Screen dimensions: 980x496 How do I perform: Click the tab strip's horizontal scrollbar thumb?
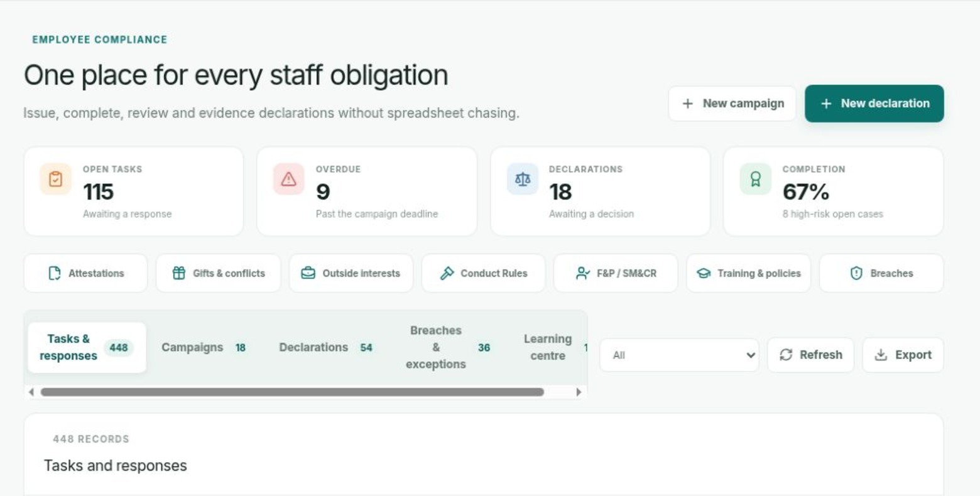pos(292,392)
